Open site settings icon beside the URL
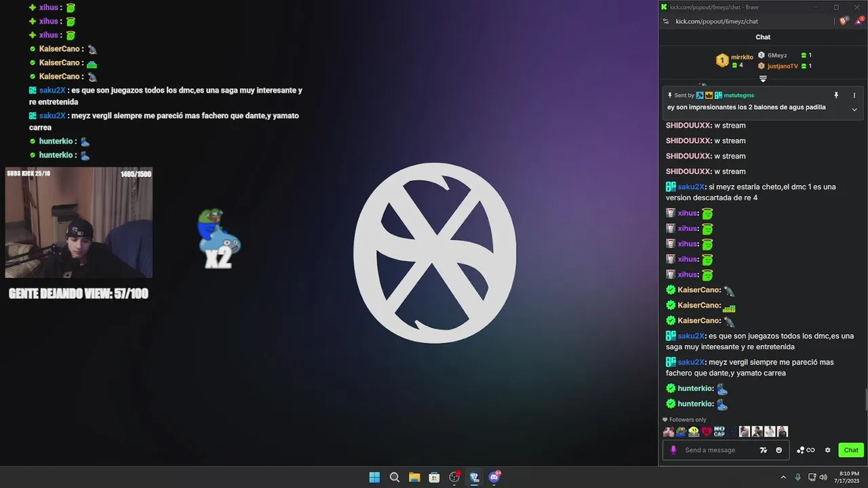The image size is (868, 488). (666, 21)
